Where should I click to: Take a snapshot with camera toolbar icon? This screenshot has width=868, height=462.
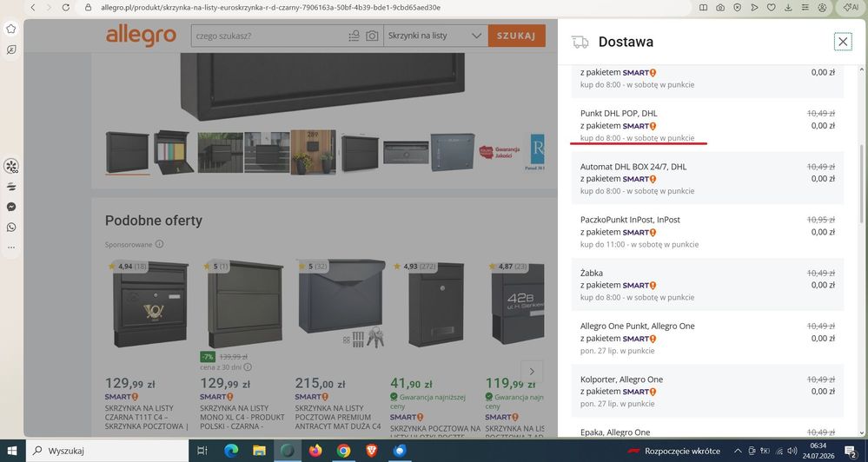(720, 8)
